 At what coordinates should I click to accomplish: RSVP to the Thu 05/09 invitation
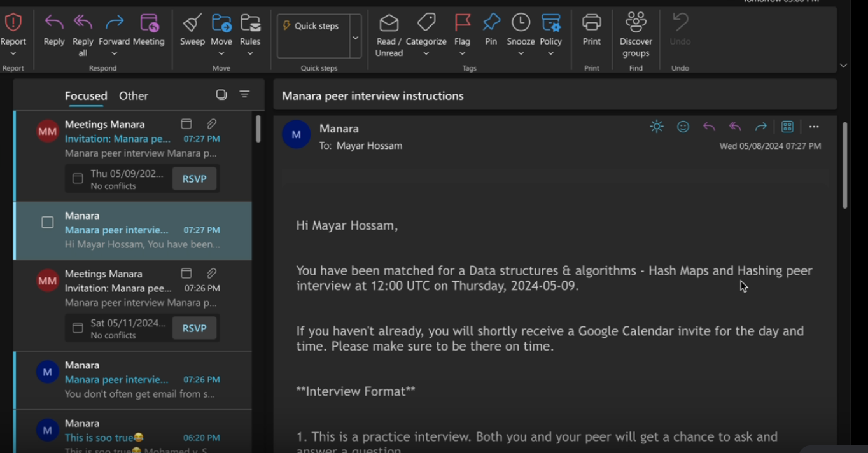click(194, 179)
